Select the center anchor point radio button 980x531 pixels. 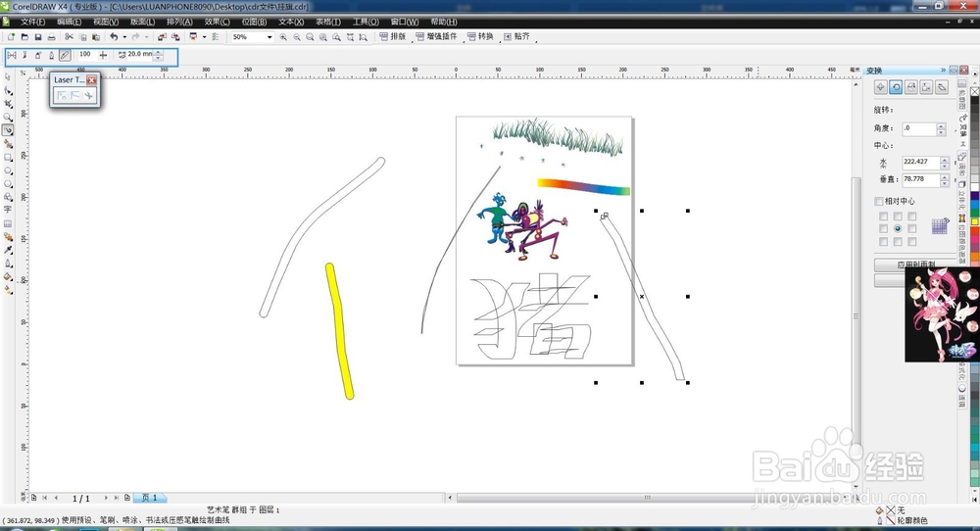(x=898, y=228)
